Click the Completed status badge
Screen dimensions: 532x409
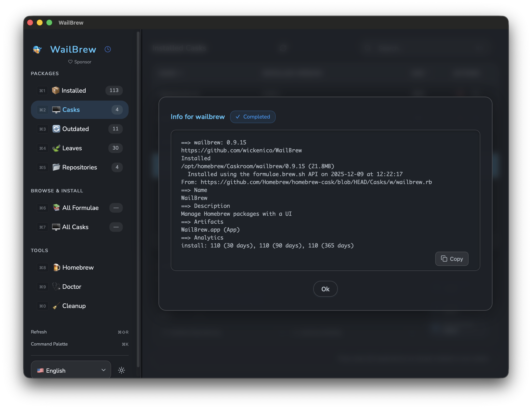253,117
